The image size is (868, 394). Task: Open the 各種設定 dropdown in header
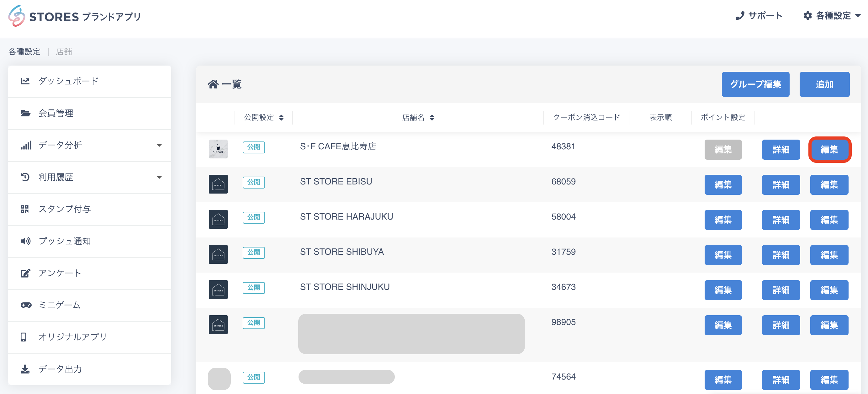pyautogui.click(x=832, y=15)
